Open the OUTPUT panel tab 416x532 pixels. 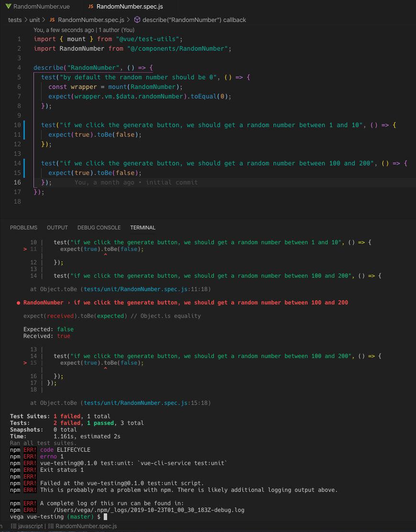coord(57,228)
